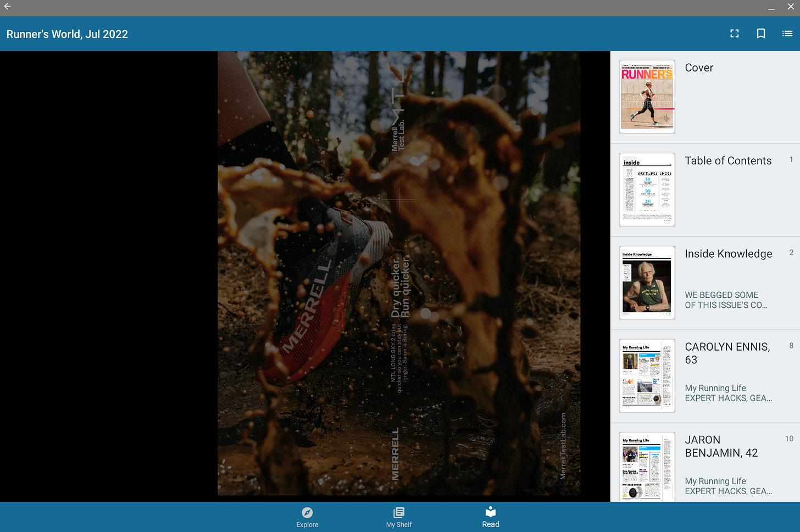This screenshot has height=532, width=800.
Task: Click the 'WE BEGGED SOME OF THIS ISSUE'S CO...' summary
Action: coord(726,300)
